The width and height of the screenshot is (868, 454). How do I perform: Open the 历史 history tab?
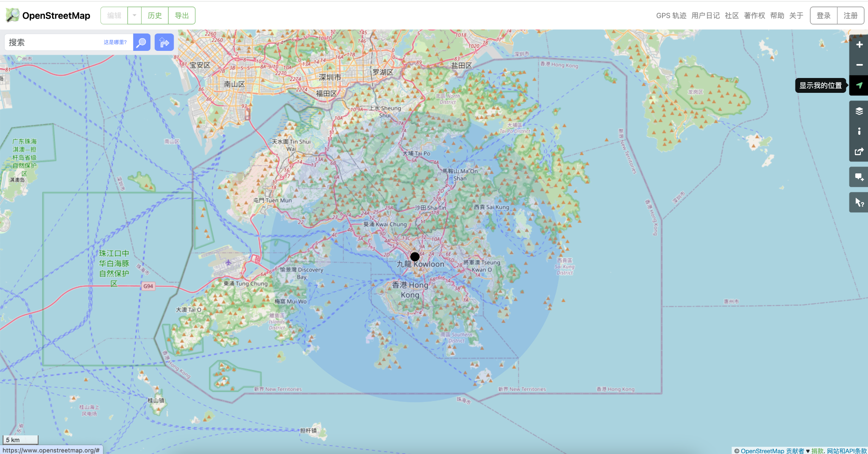[154, 15]
